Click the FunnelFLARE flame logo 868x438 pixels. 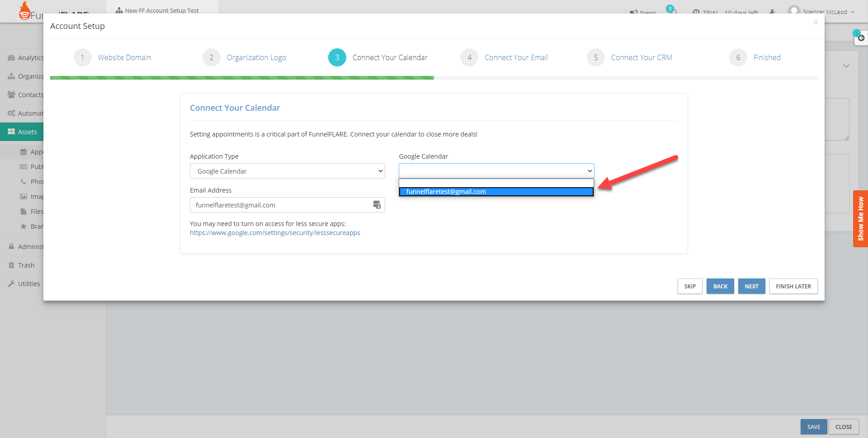pyautogui.click(x=25, y=10)
